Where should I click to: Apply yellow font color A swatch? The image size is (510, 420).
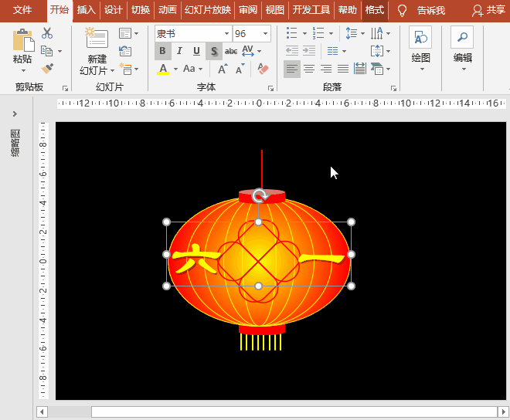pos(163,69)
